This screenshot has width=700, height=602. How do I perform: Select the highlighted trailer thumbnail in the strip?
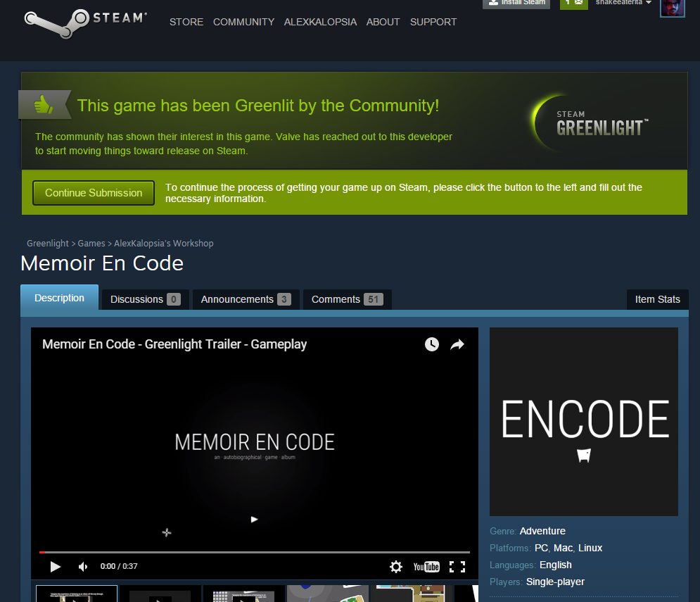tap(77, 594)
